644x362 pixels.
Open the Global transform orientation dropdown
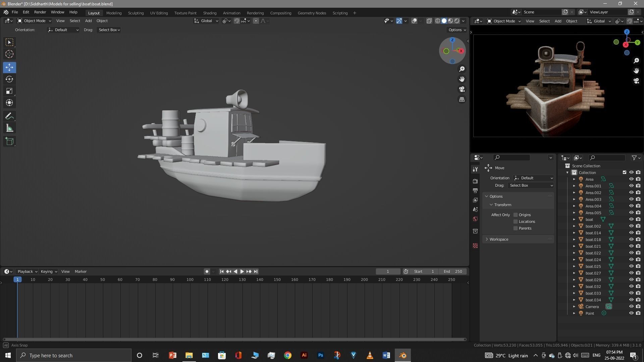coord(206,21)
